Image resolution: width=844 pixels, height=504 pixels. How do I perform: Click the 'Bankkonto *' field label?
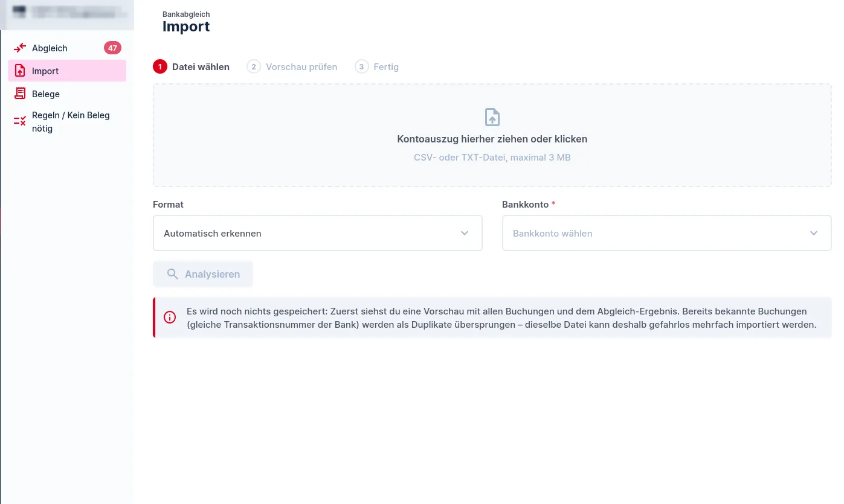pos(529,205)
